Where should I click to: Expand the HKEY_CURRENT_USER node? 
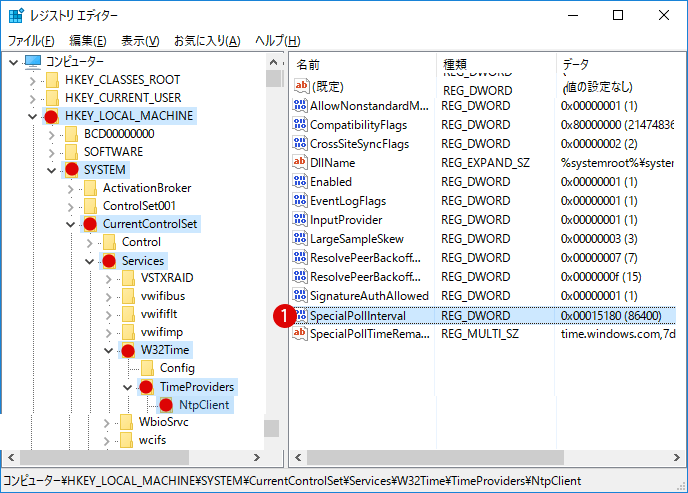tap(32, 98)
